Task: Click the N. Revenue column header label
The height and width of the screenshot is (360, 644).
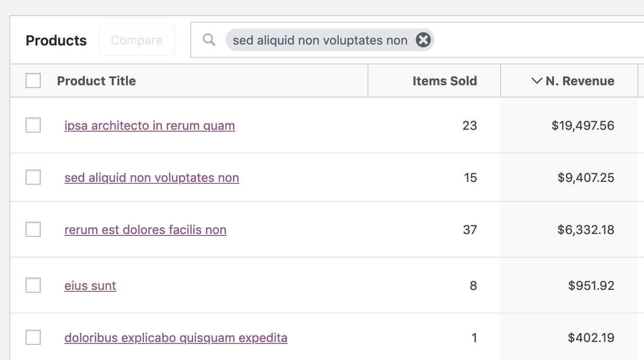Action: click(580, 81)
